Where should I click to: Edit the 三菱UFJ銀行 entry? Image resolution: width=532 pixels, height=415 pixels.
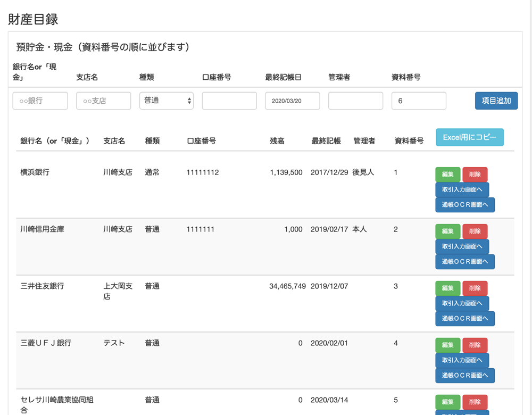pos(447,345)
